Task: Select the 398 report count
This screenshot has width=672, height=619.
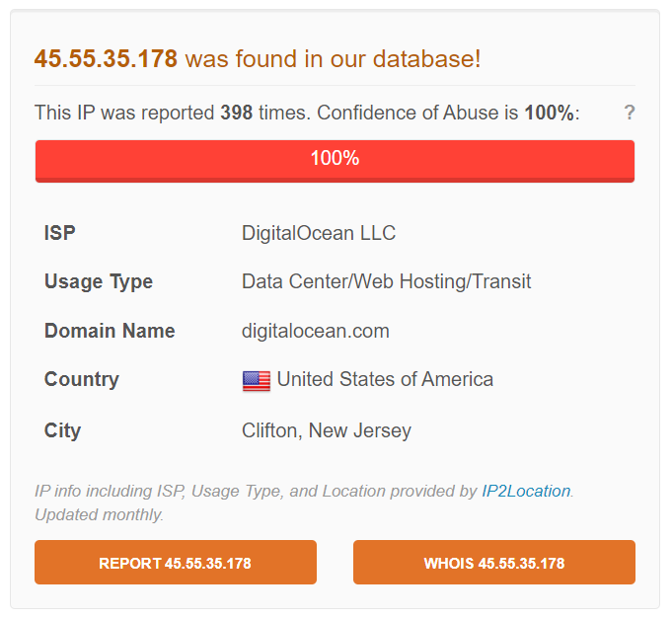Action: (x=237, y=113)
